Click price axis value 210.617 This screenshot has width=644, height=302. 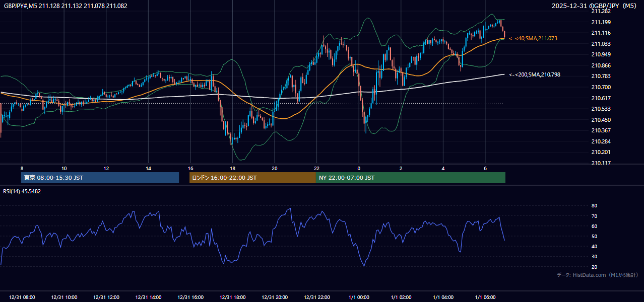tap(601, 98)
